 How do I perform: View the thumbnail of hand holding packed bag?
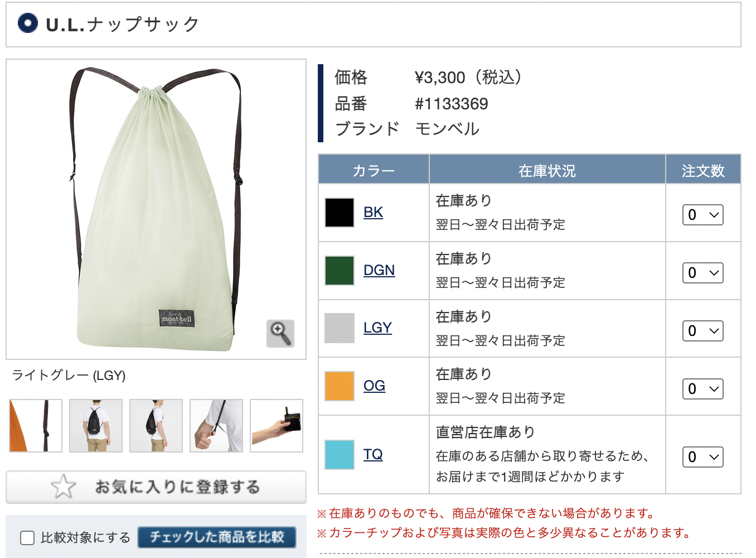[277, 426]
